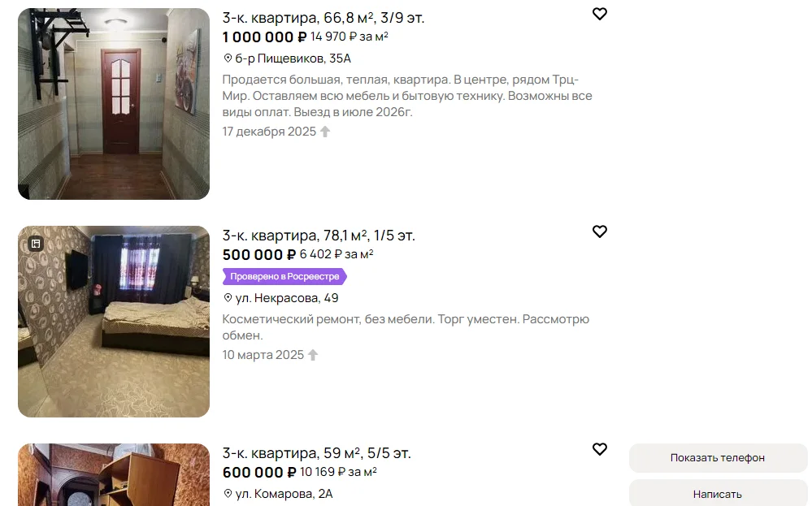Click location pin beside ул. Комарова, 2А
This screenshot has height=506, width=812.
click(228, 494)
